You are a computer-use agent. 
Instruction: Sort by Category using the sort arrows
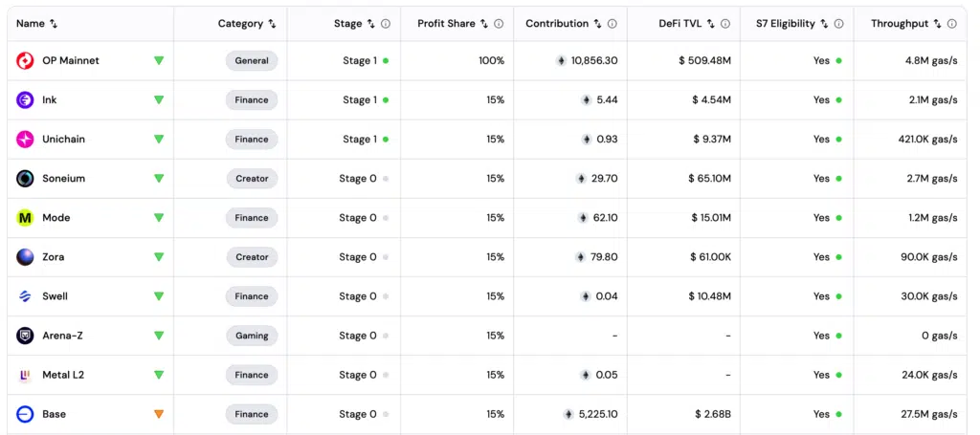point(272,24)
